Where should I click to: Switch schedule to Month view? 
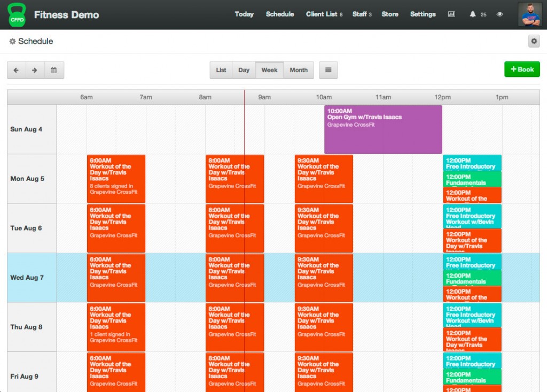[299, 70]
